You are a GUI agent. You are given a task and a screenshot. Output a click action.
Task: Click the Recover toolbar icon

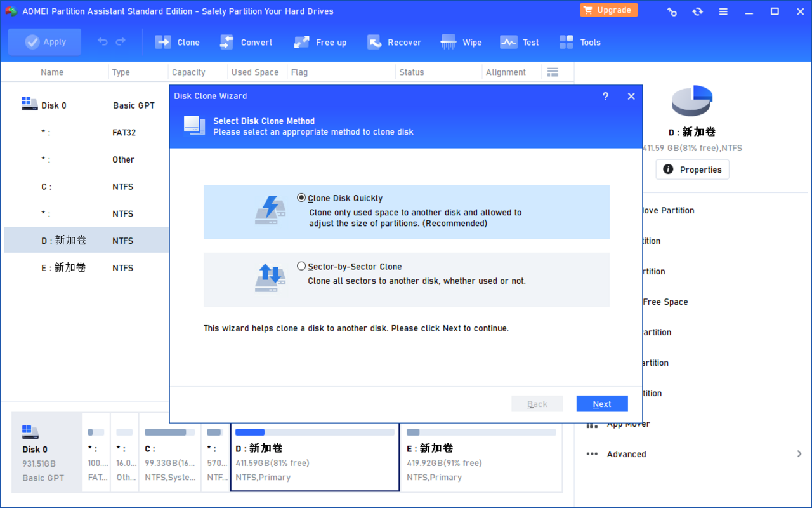pyautogui.click(x=394, y=42)
